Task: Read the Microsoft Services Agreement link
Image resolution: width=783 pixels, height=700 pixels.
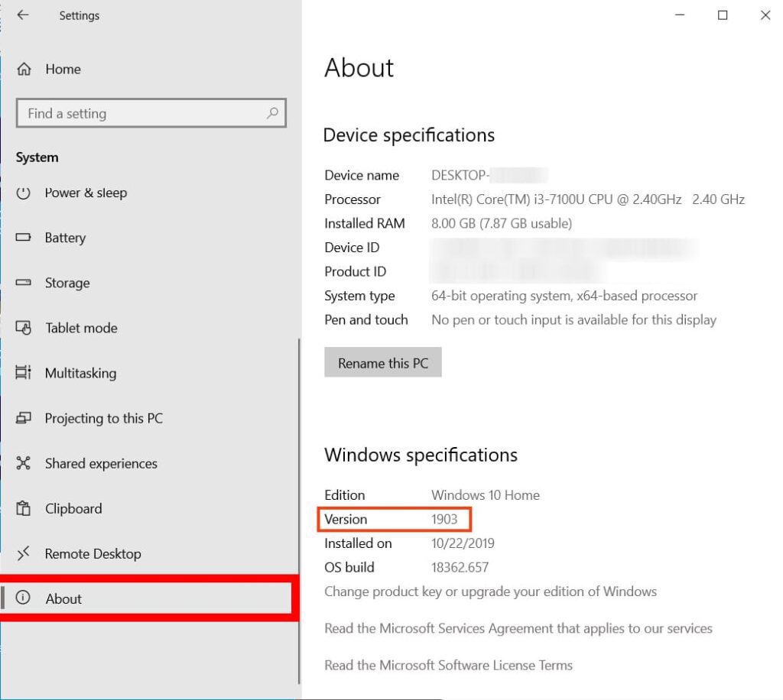Action: pyautogui.click(x=518, y=628)
